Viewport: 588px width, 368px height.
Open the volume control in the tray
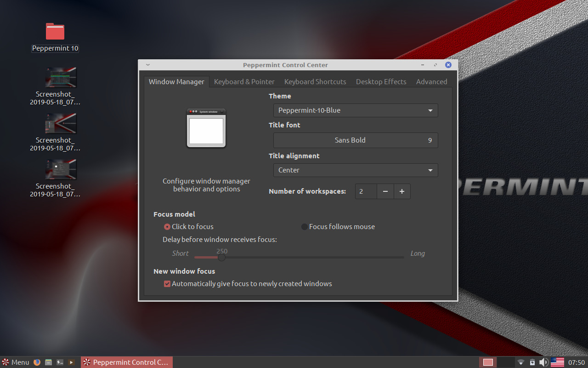click(x=544, y=362)
